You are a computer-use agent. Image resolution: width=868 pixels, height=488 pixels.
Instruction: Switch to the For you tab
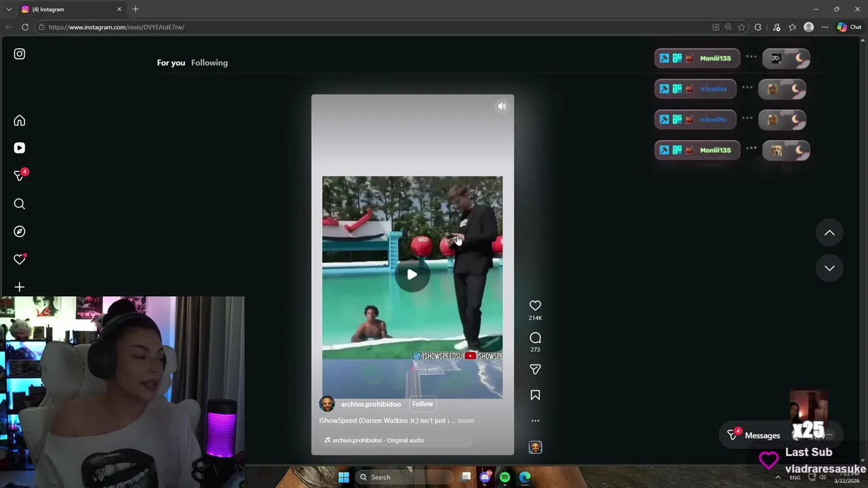tap(171, 63)
